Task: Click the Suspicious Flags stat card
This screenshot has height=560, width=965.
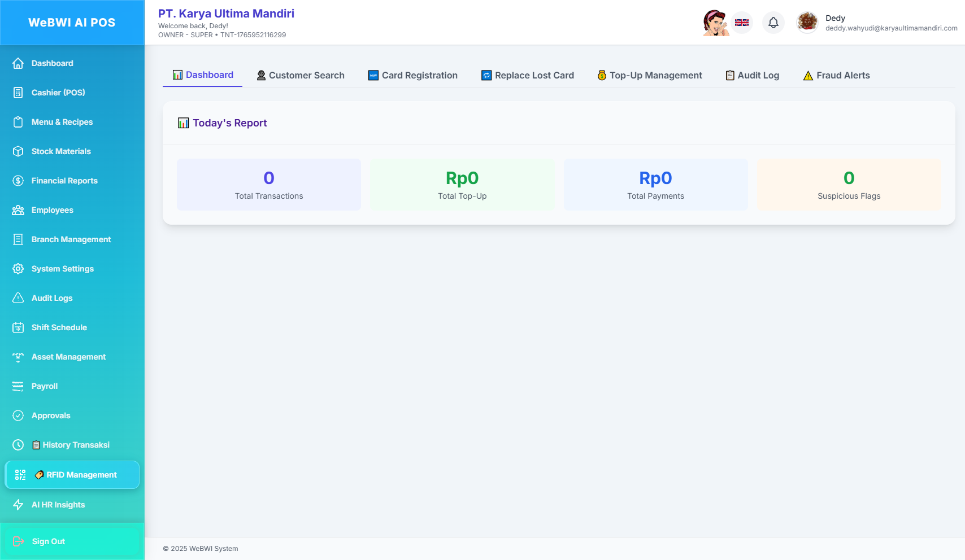Action: (x=849, y=185)
